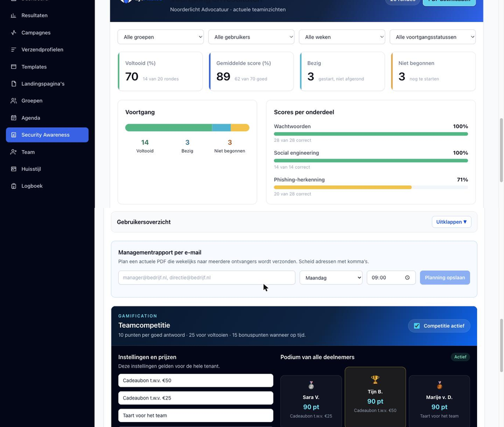Click the Wachtwoorden score bar
The width and height of the screenshot is (504, 427).
pyautogui.click(x=371, y=134)
